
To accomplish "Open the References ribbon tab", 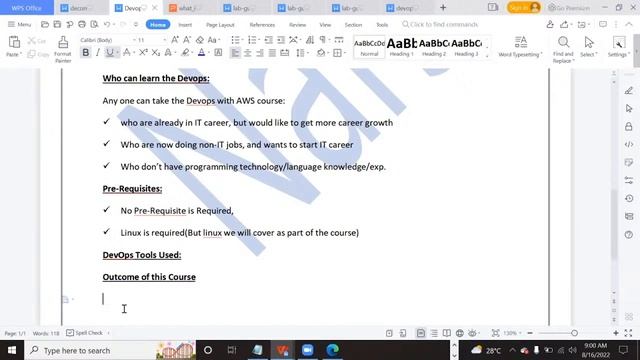I will tap(262, 25).
